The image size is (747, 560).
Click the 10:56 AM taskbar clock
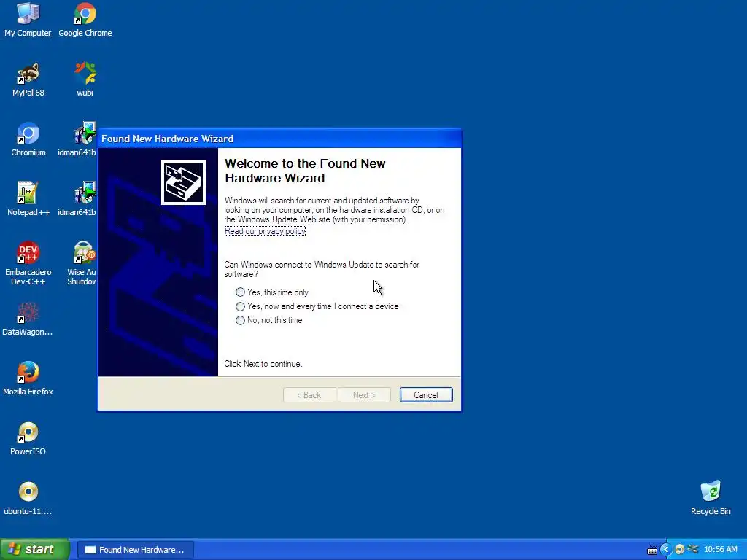pos(720,550)
